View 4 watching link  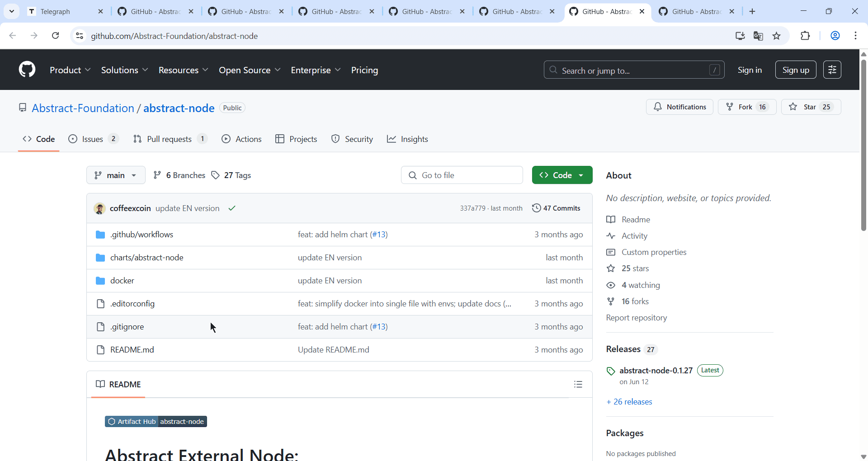pyautogui.click(x=633, y=285)
